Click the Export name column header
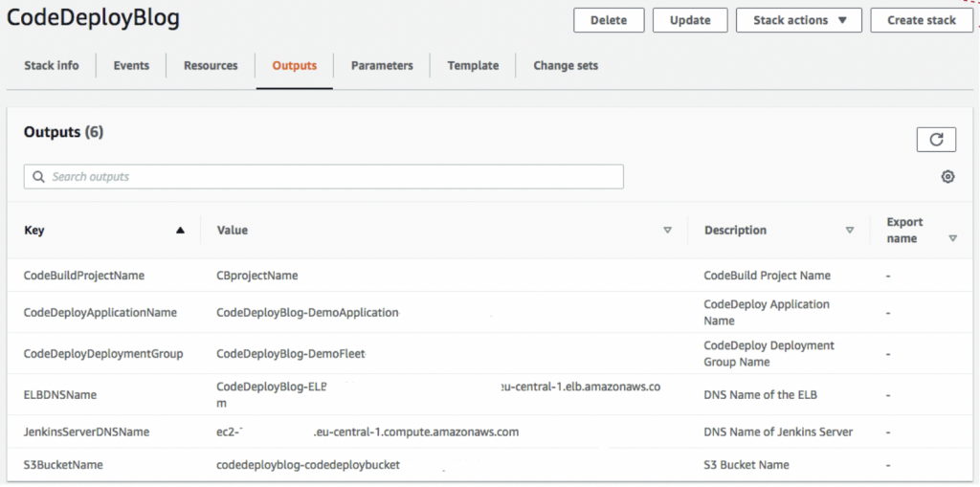The width and height of the screenshot is (980, 487). (904, 230)
